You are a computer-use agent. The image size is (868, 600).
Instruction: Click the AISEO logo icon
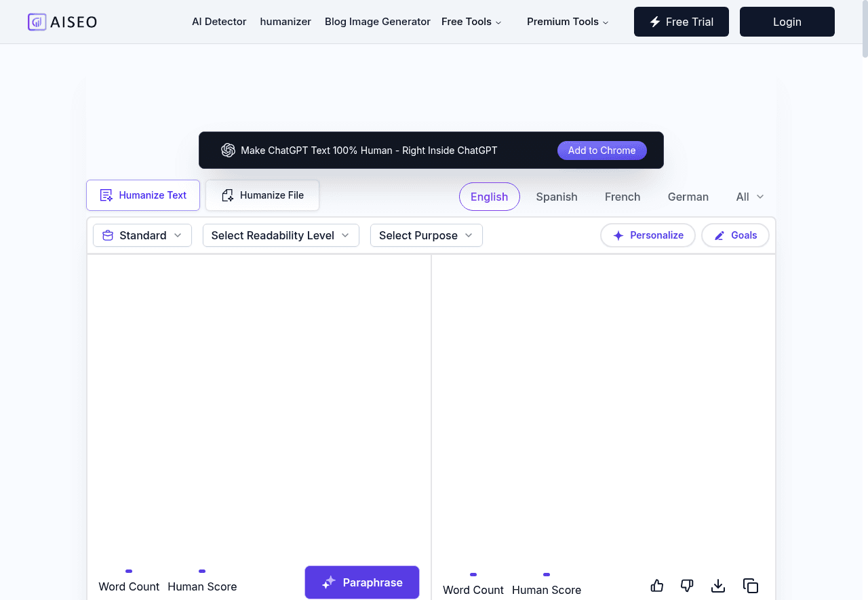tap(35, 22)
